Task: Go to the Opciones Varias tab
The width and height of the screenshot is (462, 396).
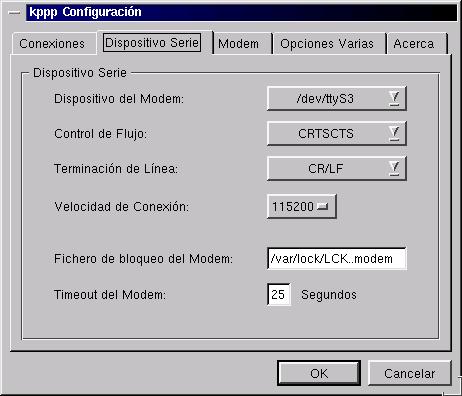Action: [x=329, y=44]
